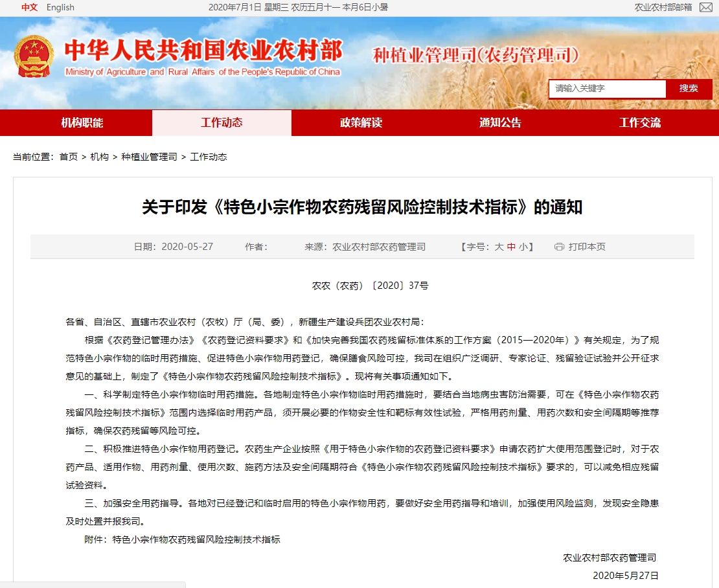This screenshot has height=588, width=719.
Task: Open 农业农村部邮箱 link
Action: (663, 7)
